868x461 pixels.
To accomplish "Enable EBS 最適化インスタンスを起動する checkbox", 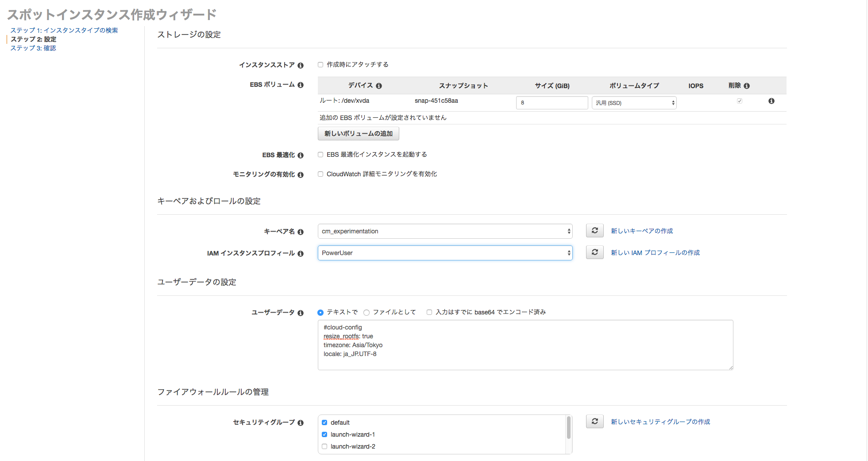I will 320,155.
